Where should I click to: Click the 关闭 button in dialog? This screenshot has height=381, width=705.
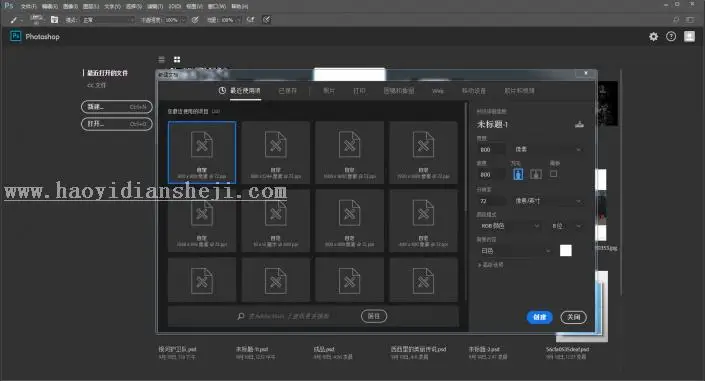pos(573,317)
